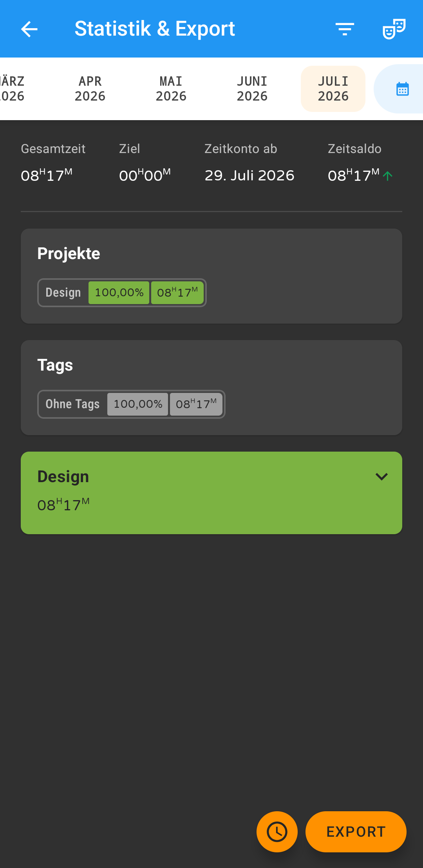Tap the Zeitkonto ab date 29. Juli 2026

pos(249,175)
